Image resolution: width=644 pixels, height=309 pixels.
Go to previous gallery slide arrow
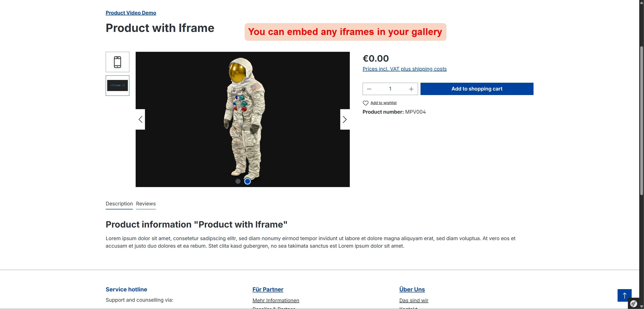[140, 119]
